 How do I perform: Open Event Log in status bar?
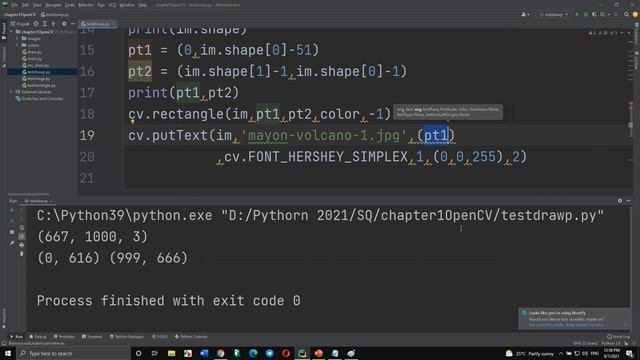point(618,337)
